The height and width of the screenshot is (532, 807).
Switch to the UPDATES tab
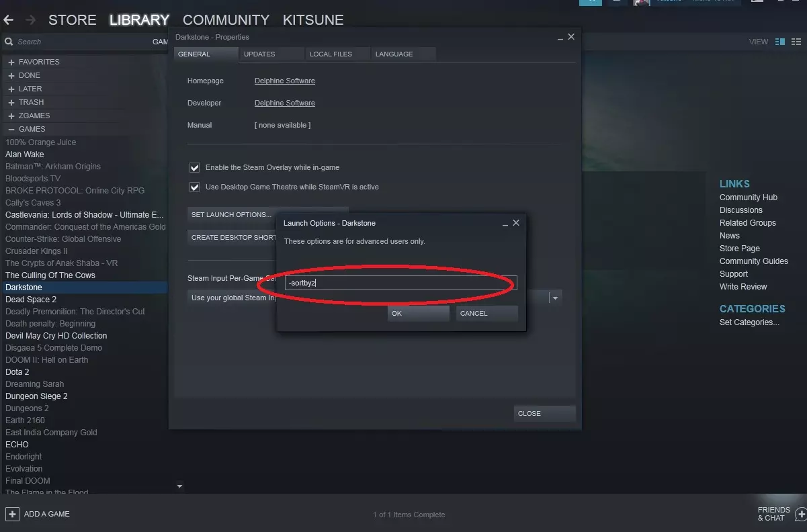click(x=271, y=54)
